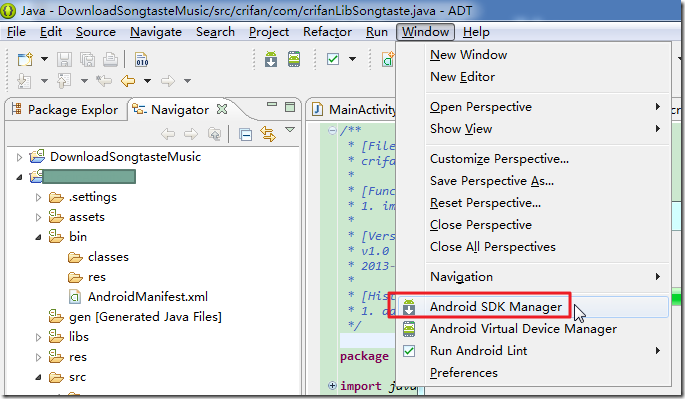
Task: Open Navigator's View Menu triangle
Action: [x=290, y=130]
